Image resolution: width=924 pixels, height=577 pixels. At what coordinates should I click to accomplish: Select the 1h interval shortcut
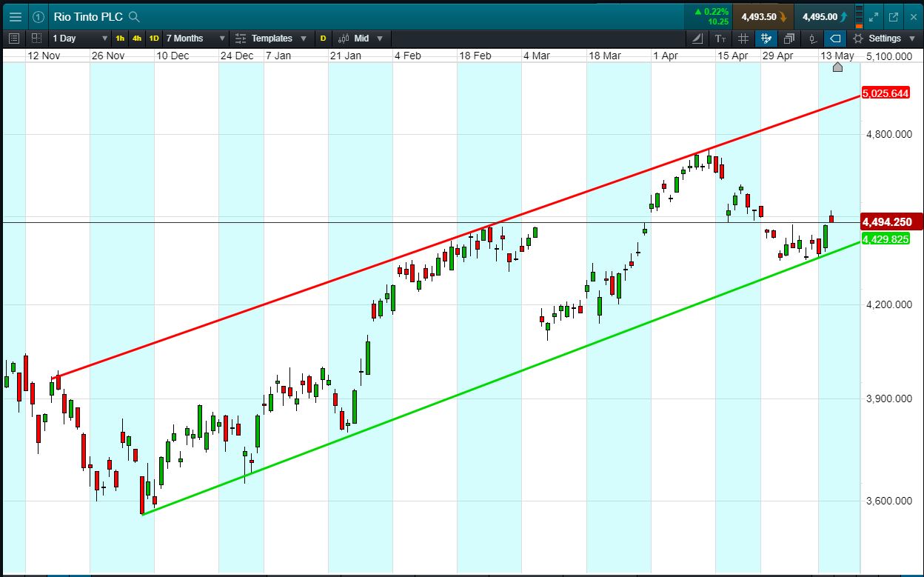(x=120, y=38)
